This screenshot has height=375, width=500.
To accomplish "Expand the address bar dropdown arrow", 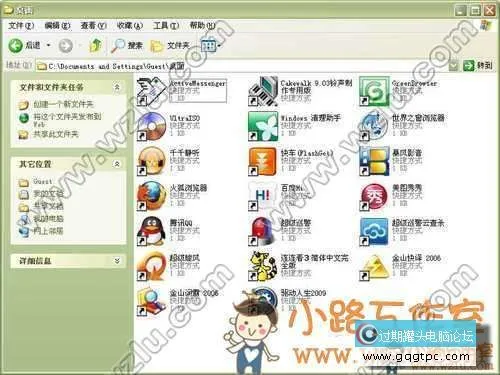I will click(x=453, y=66).
